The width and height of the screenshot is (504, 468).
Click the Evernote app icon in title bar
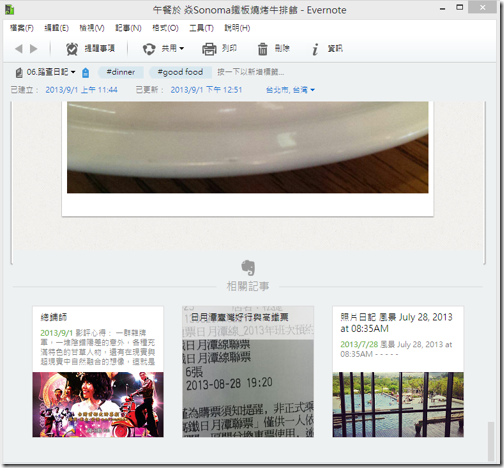click(x=9, y=10)
